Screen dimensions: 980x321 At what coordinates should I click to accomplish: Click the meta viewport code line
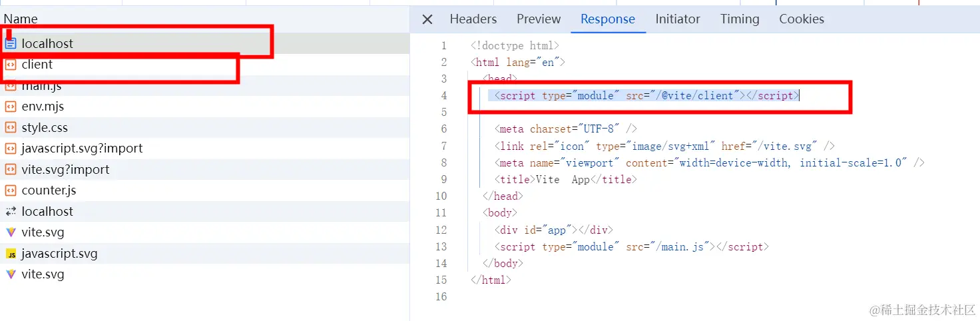tap(709, 163)
